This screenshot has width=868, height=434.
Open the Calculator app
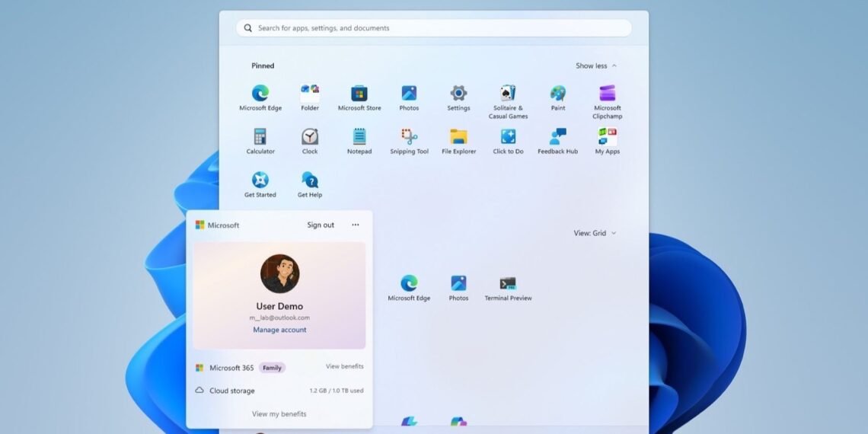(260, 141)
